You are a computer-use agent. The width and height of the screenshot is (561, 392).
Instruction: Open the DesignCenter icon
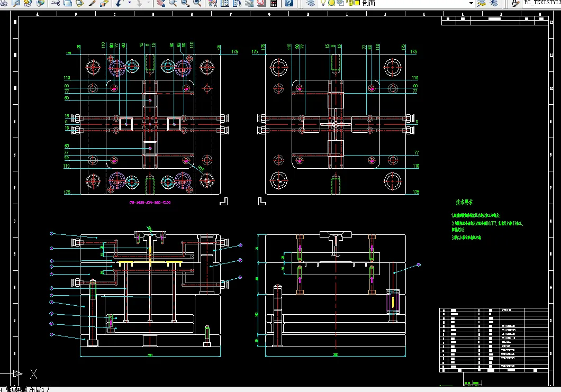point(225,3)
